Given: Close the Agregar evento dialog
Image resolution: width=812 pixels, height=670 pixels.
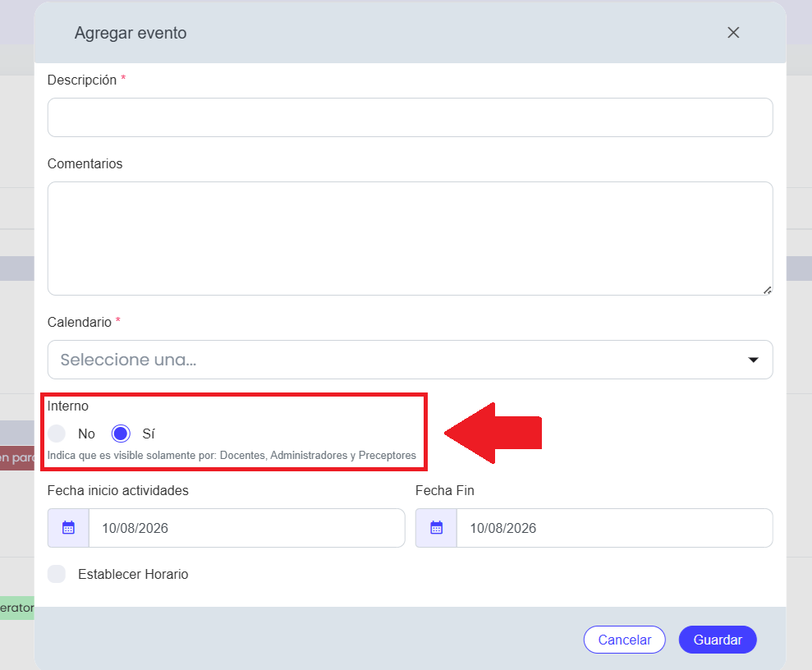Looking at the screenshot, I should click(x=732, y=33).
